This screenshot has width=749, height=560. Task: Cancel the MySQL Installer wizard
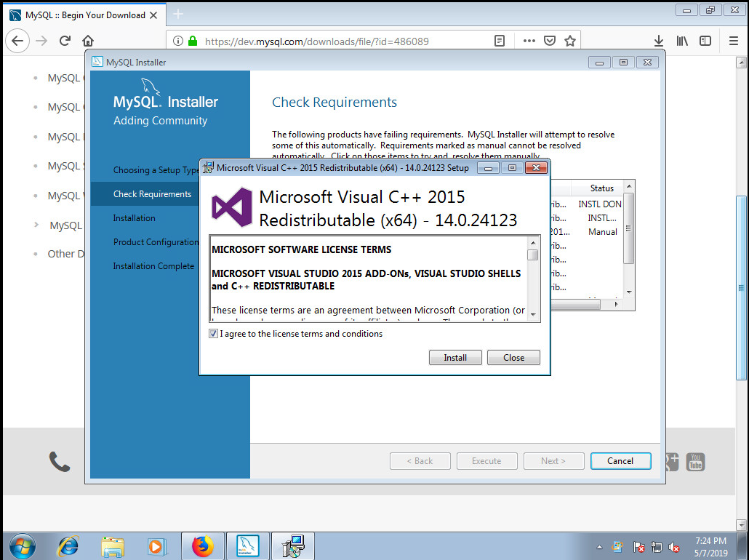tap(620, 461)
